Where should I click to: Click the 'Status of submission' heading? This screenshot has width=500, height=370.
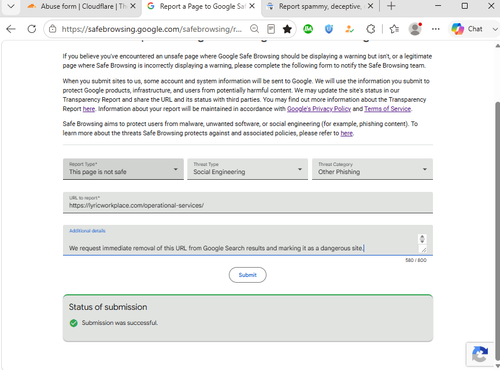tap(108, 307)
